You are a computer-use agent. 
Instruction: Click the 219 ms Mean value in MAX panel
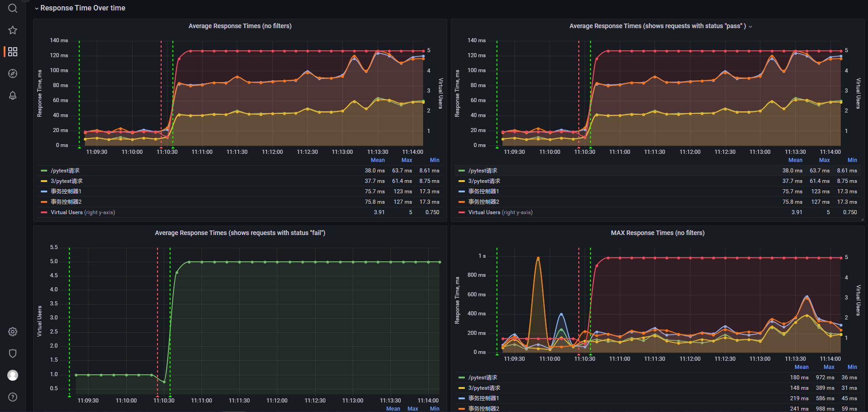(799, 398)
